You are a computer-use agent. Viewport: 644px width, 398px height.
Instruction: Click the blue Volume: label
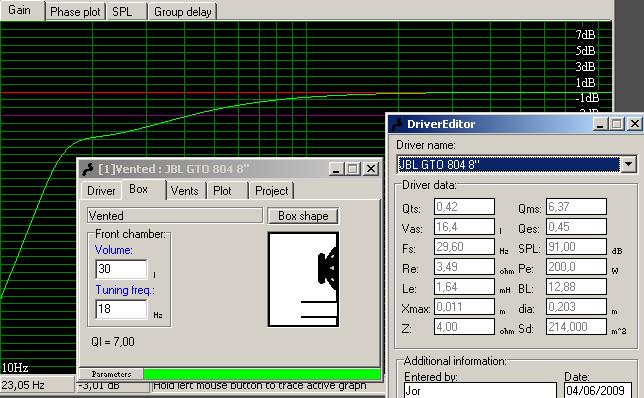pos(114,250)
